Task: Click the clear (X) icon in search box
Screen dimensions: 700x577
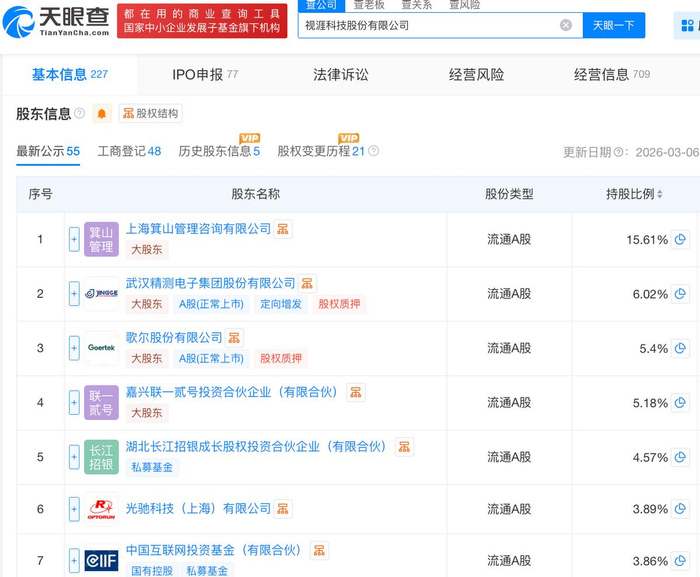Action: click(x=566, y=25)
